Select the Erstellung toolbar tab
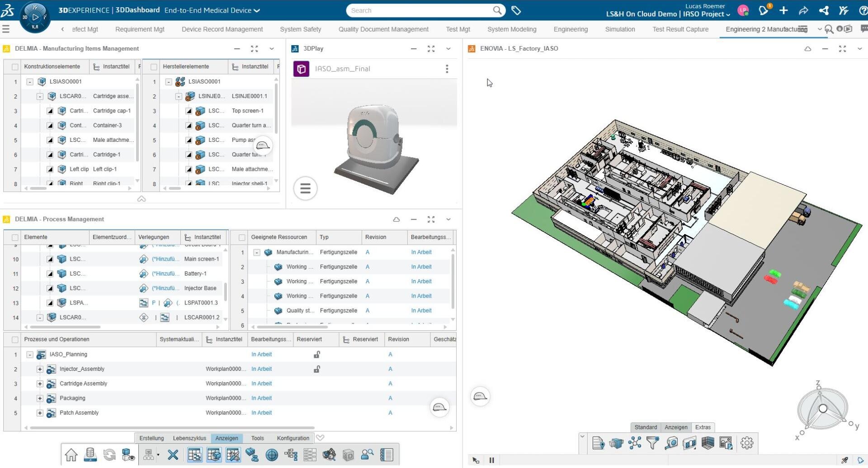 tap(151, 438)
